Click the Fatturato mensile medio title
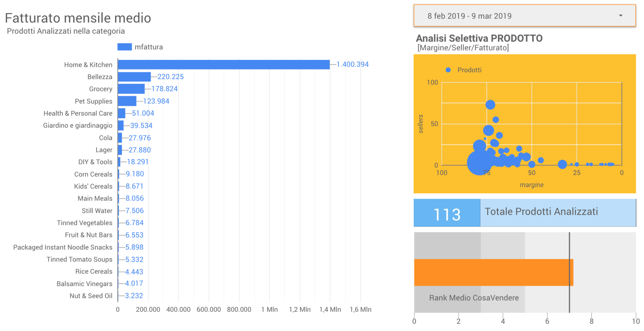This screenshot has height=331, width=644. (78, 18)
